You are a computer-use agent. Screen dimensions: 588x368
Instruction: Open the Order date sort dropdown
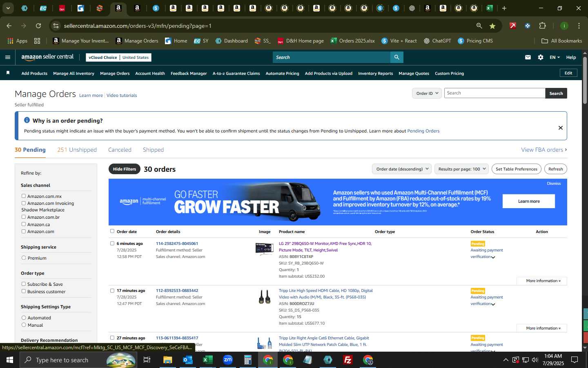pyautogui.click(x=402, y=169)
